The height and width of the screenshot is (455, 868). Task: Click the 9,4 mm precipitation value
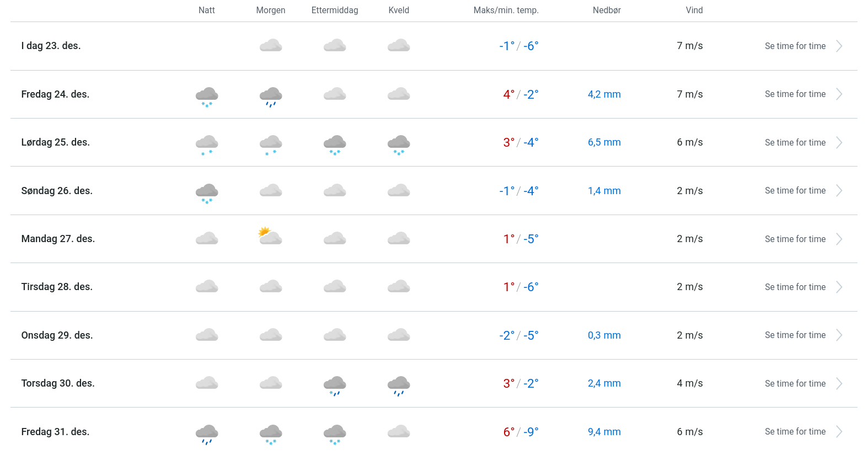(x=604, y=432)
